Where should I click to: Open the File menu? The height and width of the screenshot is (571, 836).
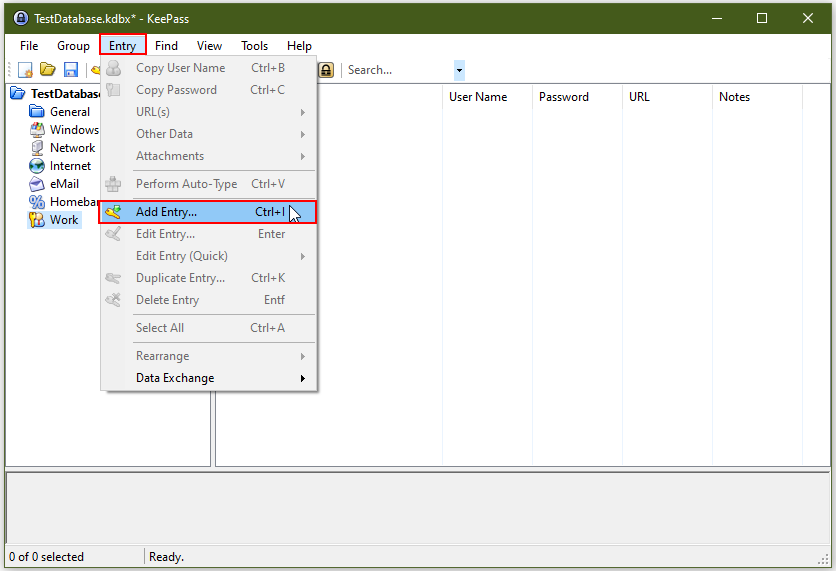[29, 46]
